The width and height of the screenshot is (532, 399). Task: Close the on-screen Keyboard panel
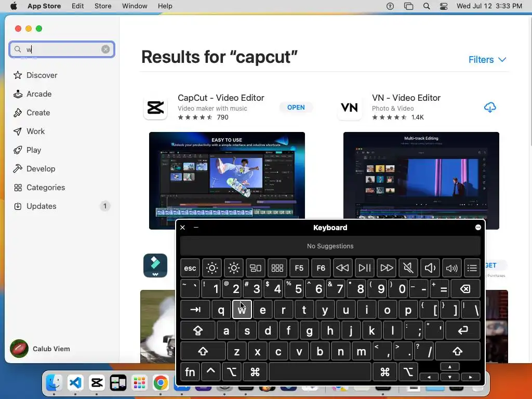click(182, 228)
